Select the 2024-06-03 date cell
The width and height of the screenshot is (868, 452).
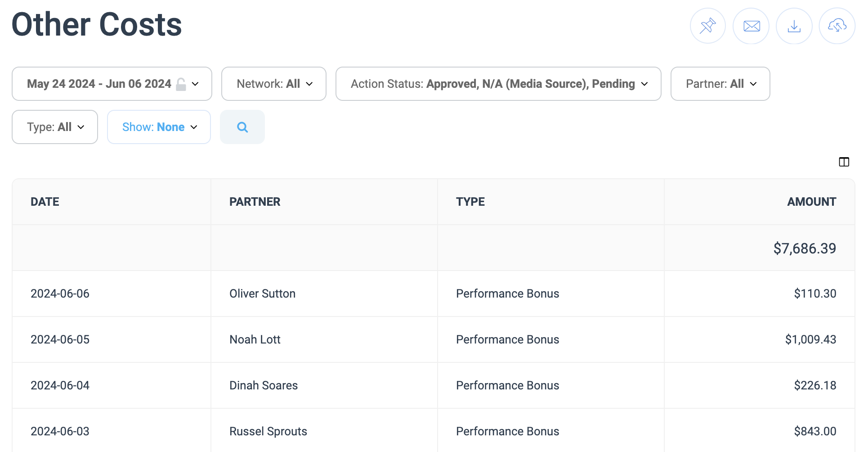pos(60,431)
